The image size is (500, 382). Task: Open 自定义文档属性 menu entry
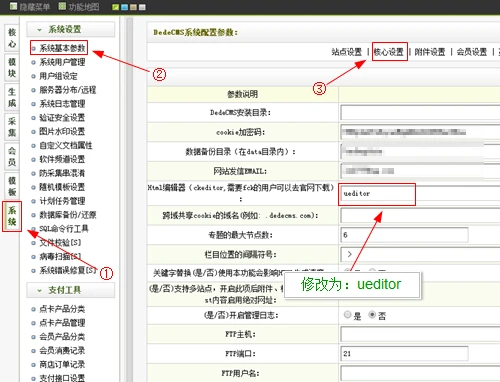point(66,145)
